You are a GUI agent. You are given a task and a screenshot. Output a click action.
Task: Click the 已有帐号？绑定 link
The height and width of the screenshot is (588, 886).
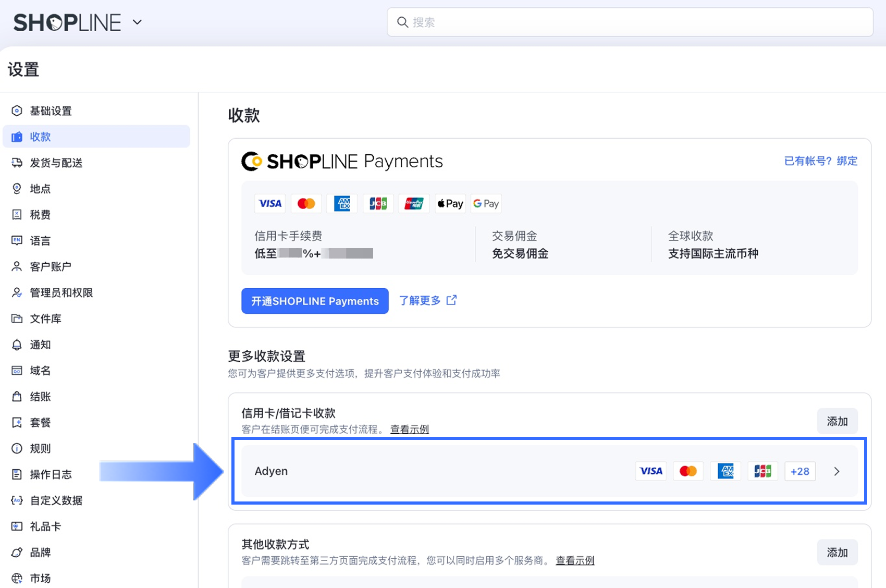(821, 161)
